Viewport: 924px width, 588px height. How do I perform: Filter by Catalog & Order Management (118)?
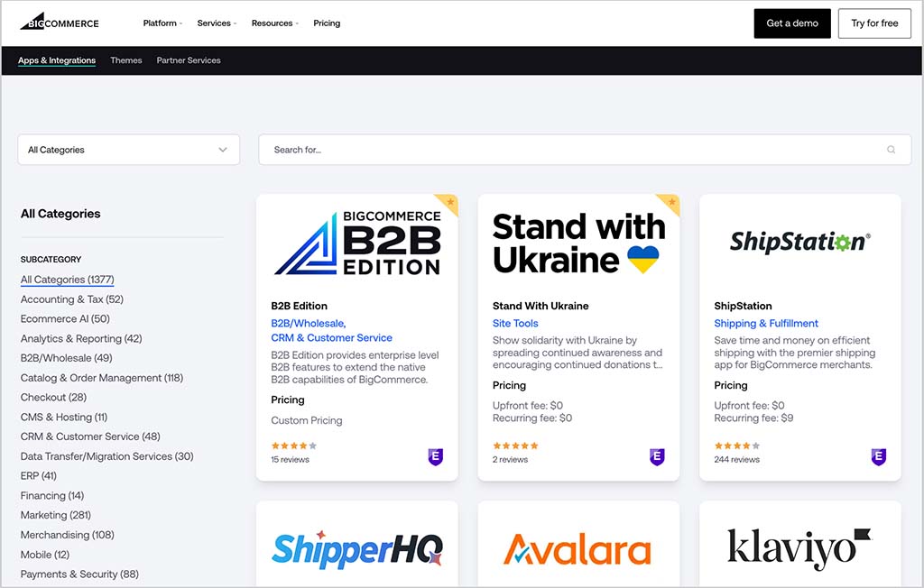(x=102, y=378)
